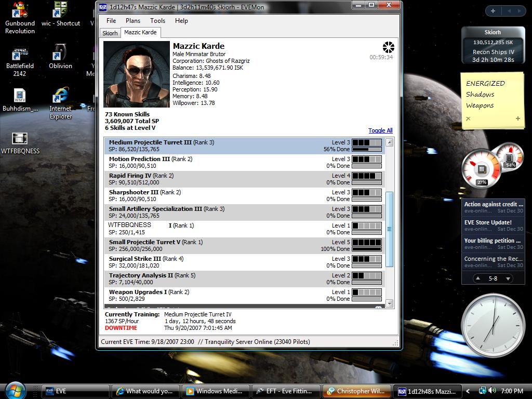
Task: Go to next feed headlines page arrow
Action: [508, 279]
